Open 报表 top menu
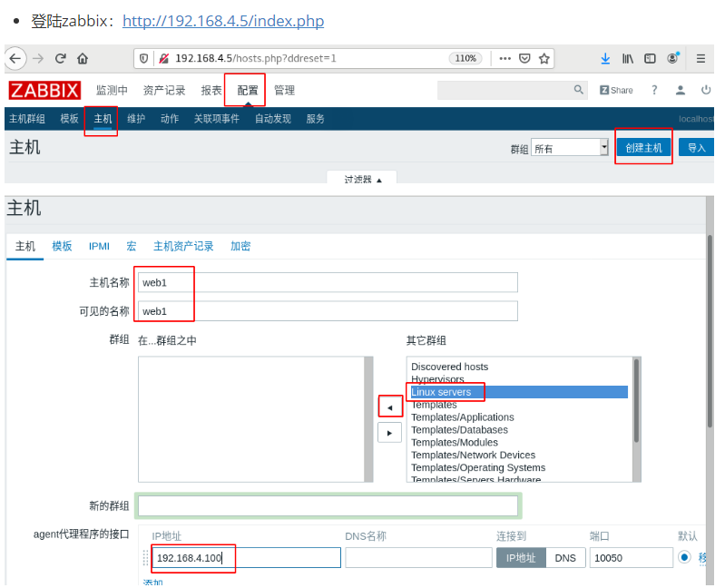This screenshot has width=725, height=588. click(x=211, y=90)
